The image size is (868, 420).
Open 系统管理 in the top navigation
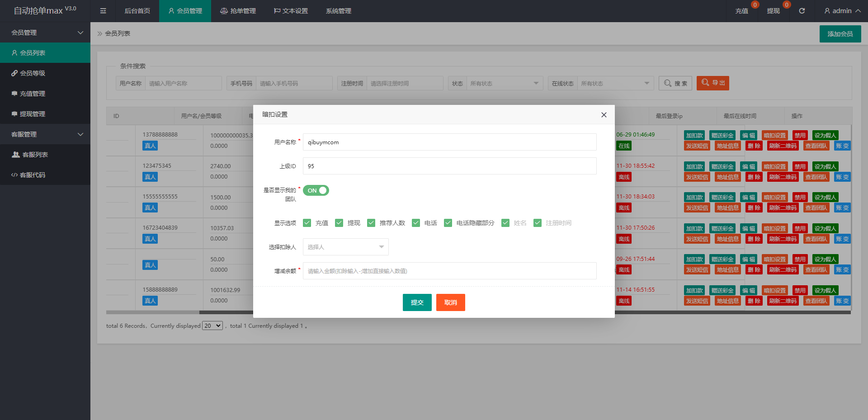(x=339, y=11)
